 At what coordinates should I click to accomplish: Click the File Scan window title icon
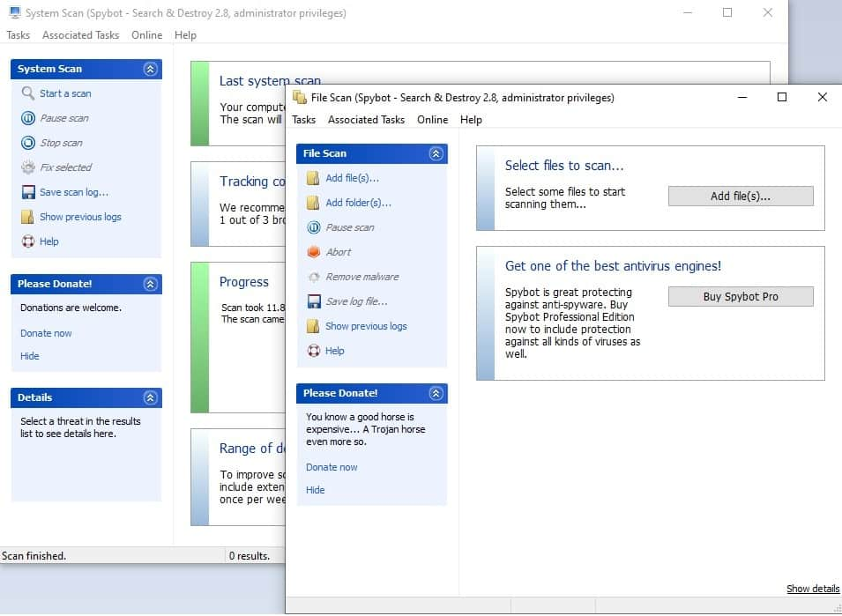click(x=299, y=98)
